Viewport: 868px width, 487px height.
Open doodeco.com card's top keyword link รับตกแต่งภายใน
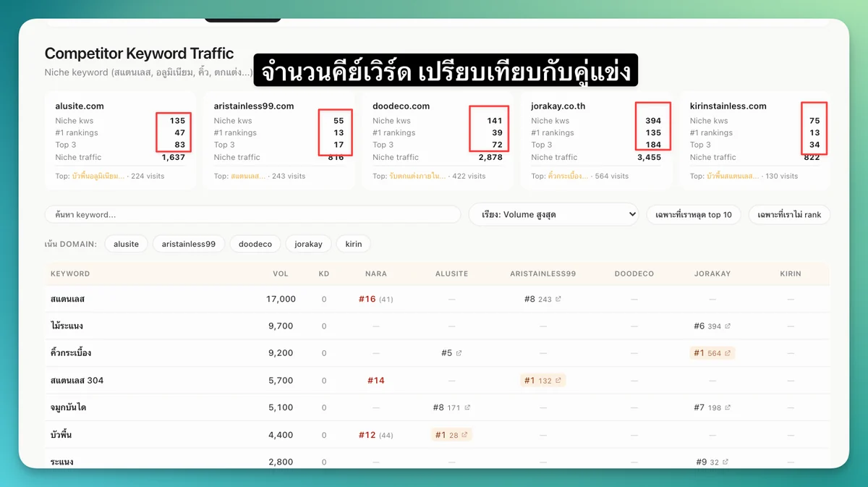(x=419, y=176)
